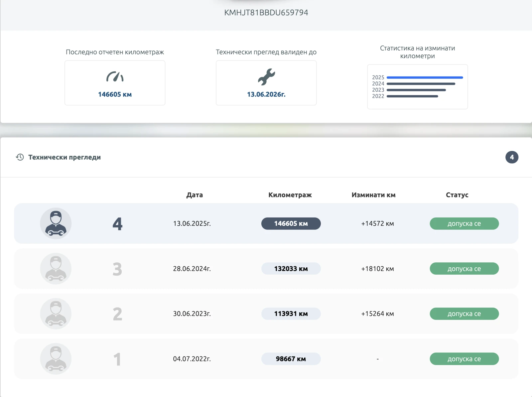Click the Километраж column header
Image resolution: width=532 pixels, height=397 pixels.
click(290, 195)
